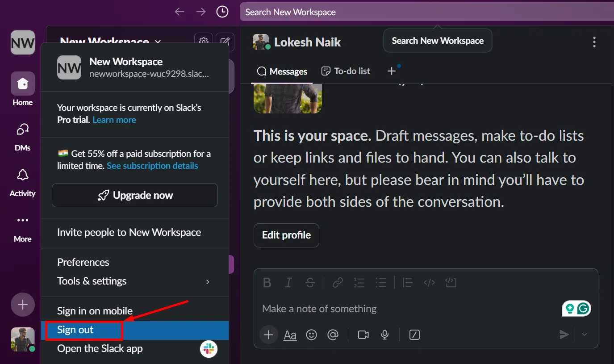This screenshot has width=614, height=364.
Task: Record a video clip
Action: click(363, 335)
